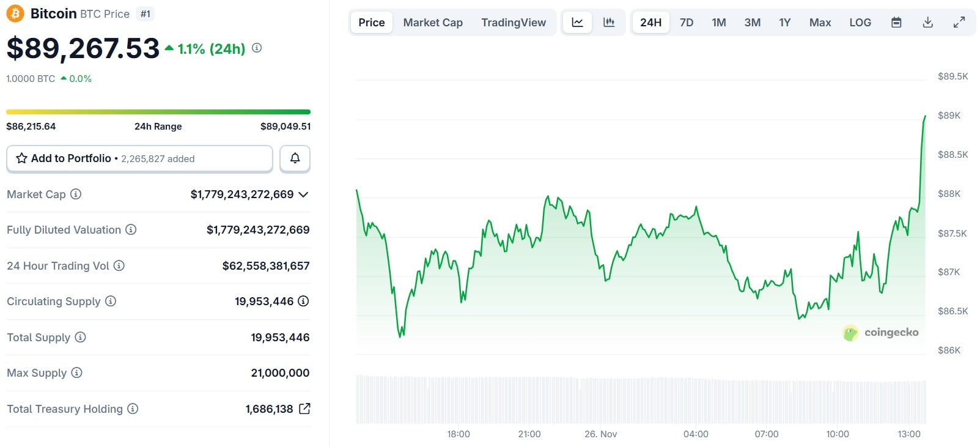Click the line chart view icon
This screenshot has width=980, height=447.
coord(577,23)
